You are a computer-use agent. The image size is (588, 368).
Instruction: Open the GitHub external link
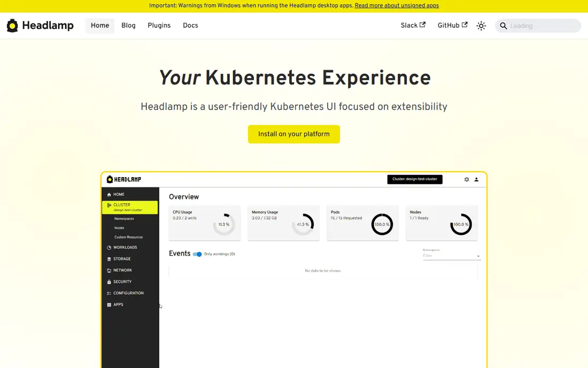452,25
